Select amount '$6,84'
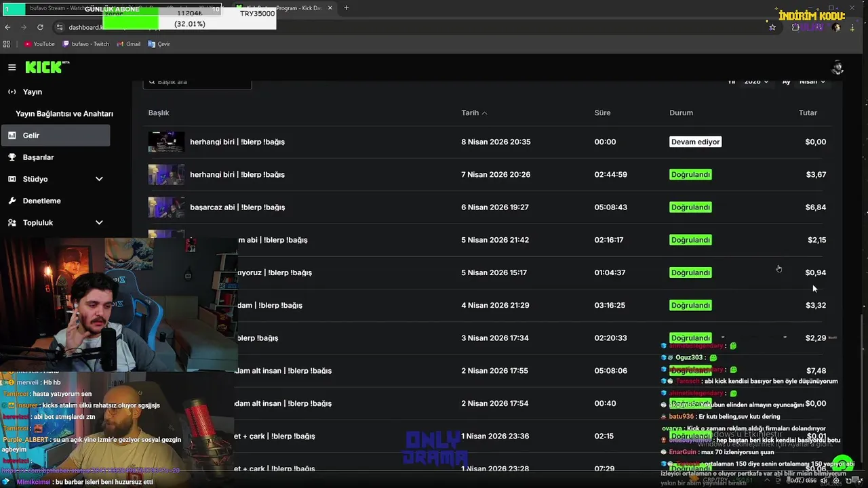This screenshot has height=488, width=868. point(816,207)
